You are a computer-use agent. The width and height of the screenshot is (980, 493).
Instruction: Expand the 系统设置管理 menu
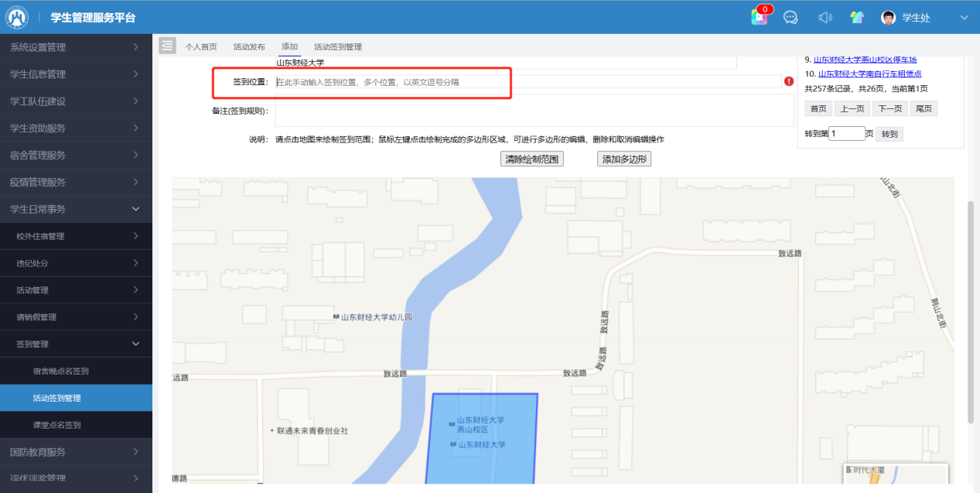(75, 47)
